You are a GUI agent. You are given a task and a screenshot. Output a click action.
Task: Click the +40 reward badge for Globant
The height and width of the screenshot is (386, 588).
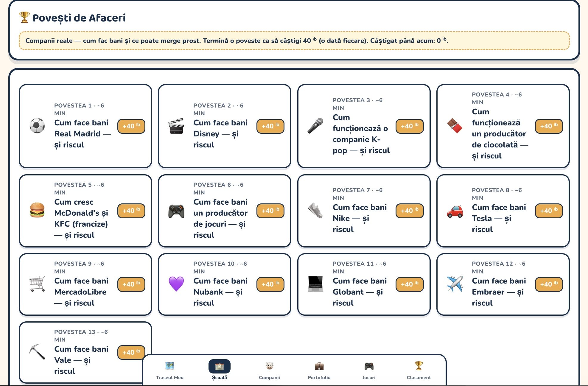[x=410, y=284]
